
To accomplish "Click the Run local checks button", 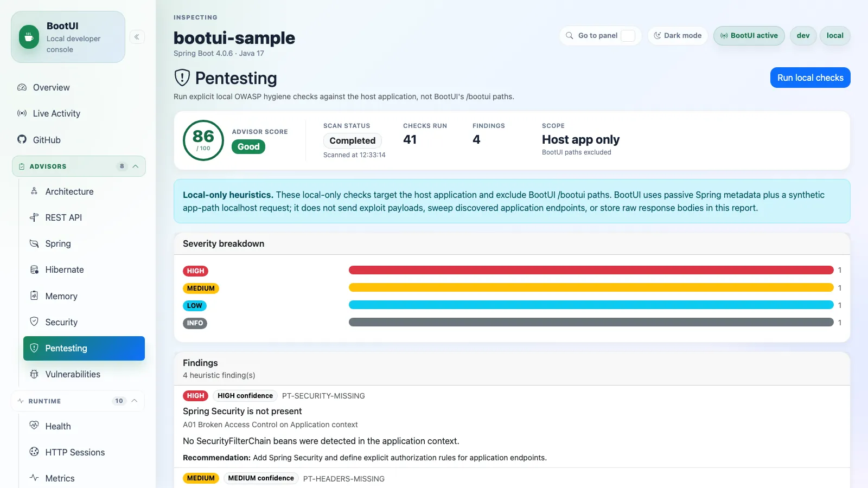I will 810,78.
